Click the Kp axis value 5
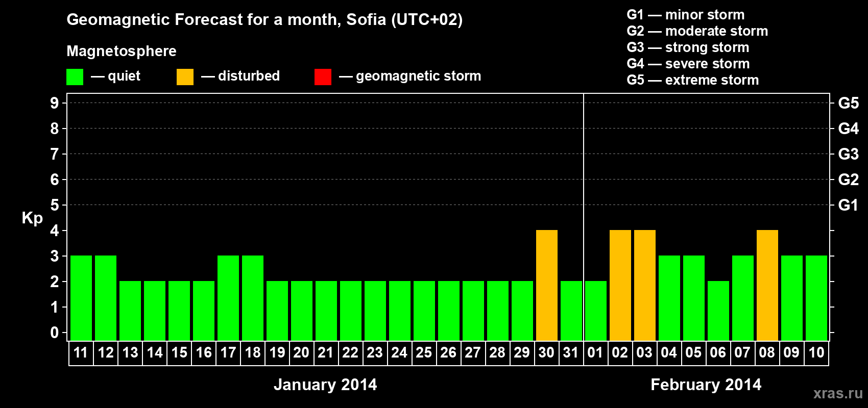Screen dimensions: 868x408 tap(55, 205)
